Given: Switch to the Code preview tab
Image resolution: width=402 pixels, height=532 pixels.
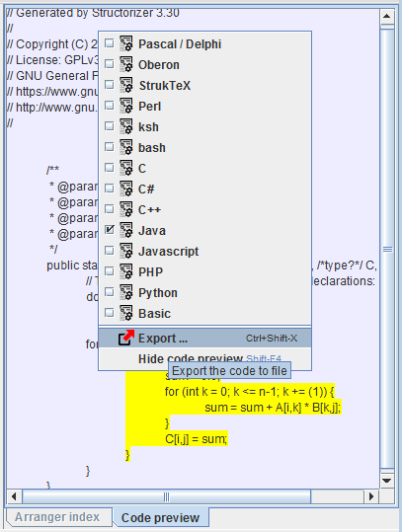Looking at the screenshot, I should point(160,518).
